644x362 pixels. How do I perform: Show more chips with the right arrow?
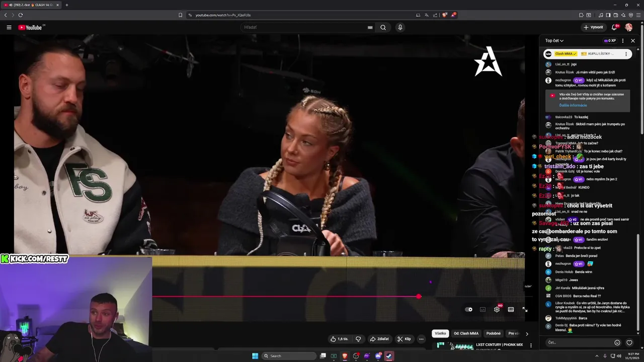tap(527, 333)
